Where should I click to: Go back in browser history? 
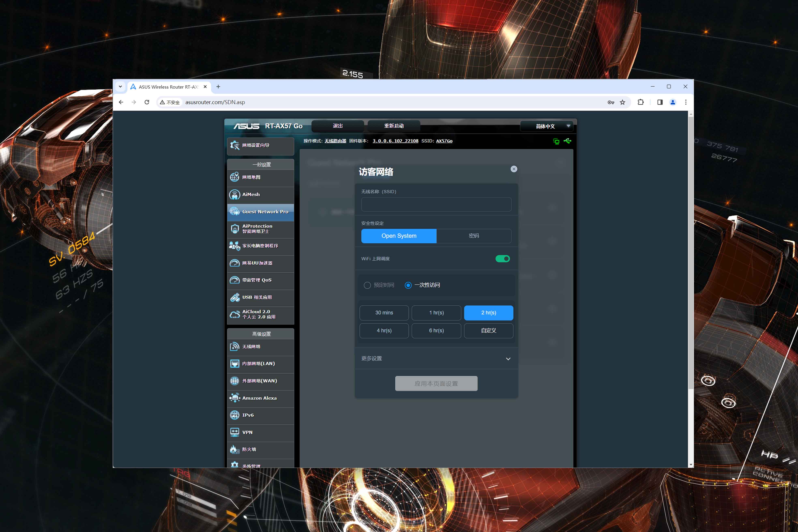coord(121,102)
